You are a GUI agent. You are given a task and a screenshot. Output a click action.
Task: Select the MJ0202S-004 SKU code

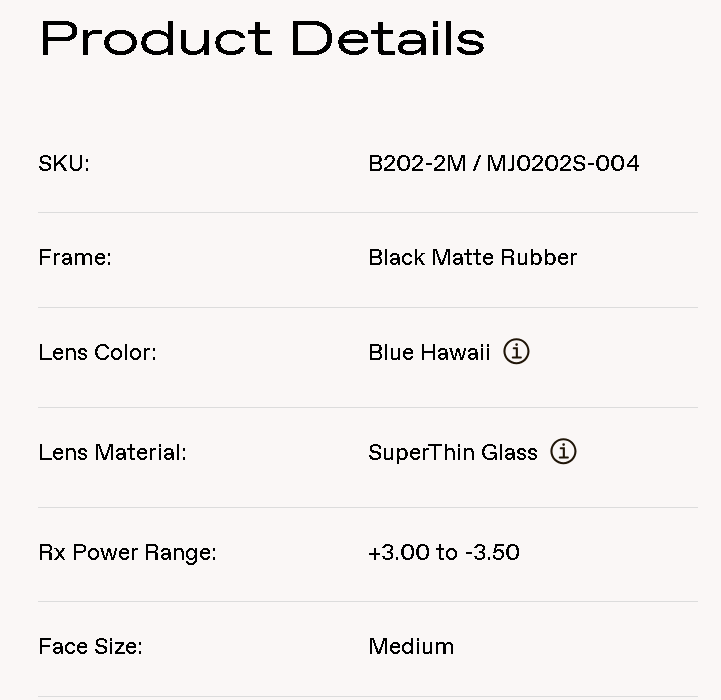563,163
